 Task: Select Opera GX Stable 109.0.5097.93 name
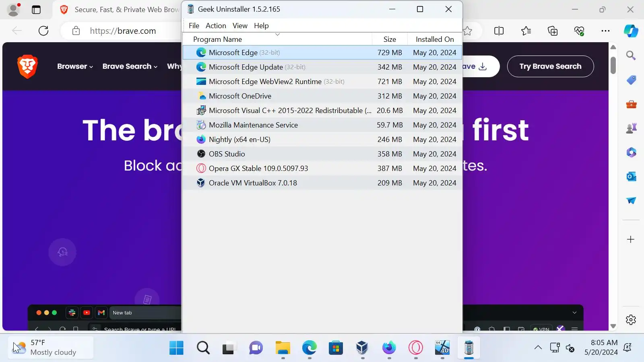click(258, 169)
